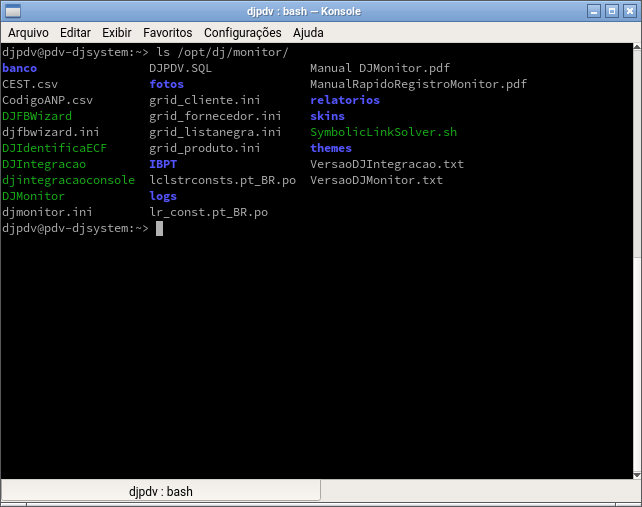Click the 'IBPT' directory name
This screenshot has height=507, width=642.
point(163,164)
